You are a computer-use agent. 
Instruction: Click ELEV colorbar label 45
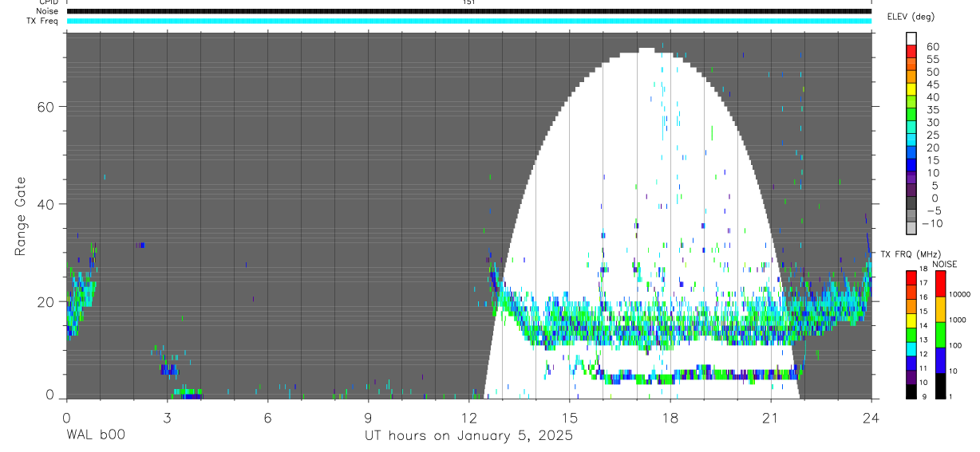[x=932, y=85]
